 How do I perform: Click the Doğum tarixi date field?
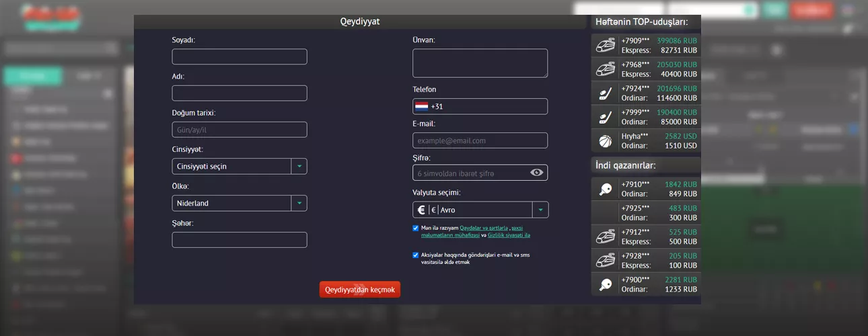coord(240,130)
